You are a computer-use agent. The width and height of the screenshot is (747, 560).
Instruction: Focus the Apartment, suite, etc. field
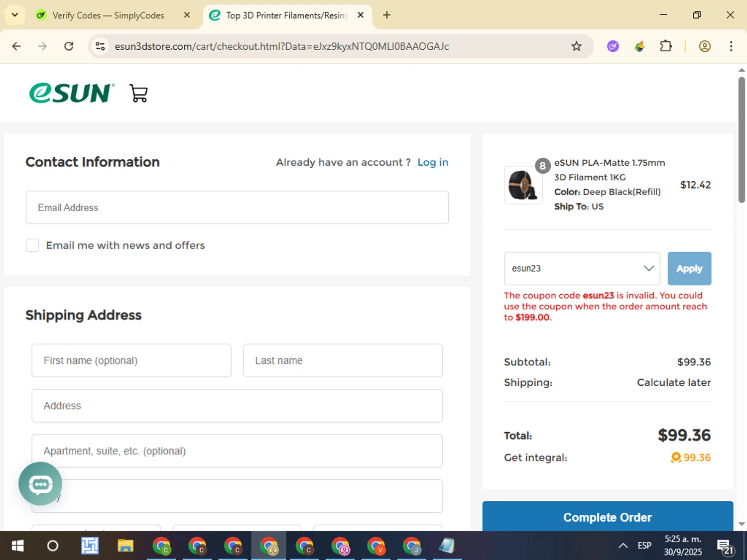click(x=237, y=451)
